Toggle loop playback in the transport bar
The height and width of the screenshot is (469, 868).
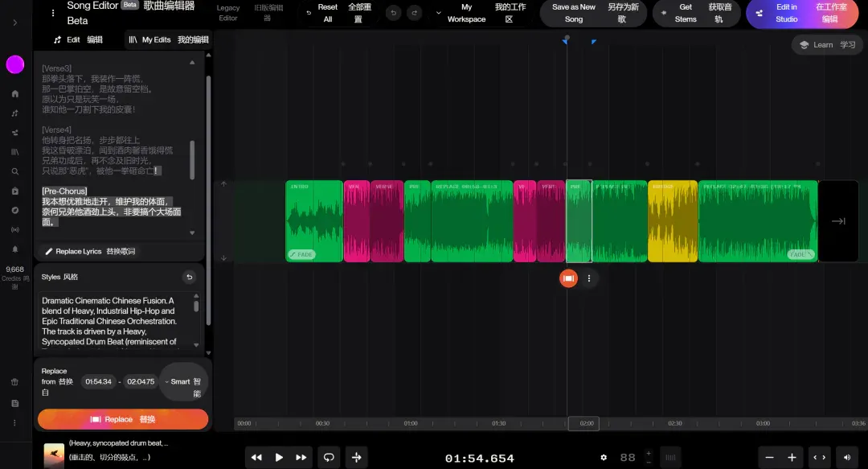click(329, 458)
